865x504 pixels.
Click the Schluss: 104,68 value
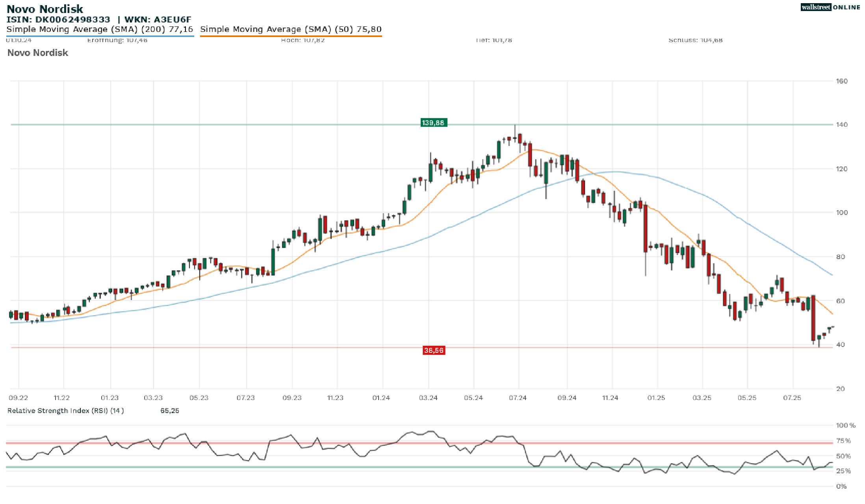696,40
